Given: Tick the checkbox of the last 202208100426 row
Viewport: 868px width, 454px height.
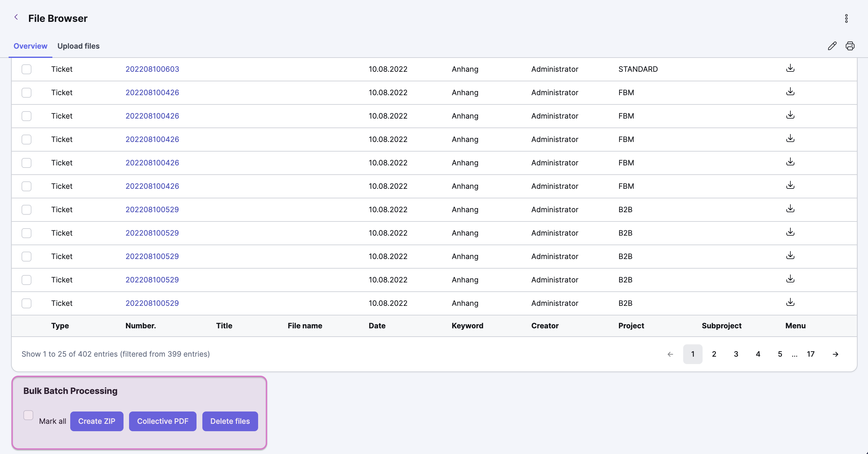Looking at the screenshot, I should [x=26, y=186].
